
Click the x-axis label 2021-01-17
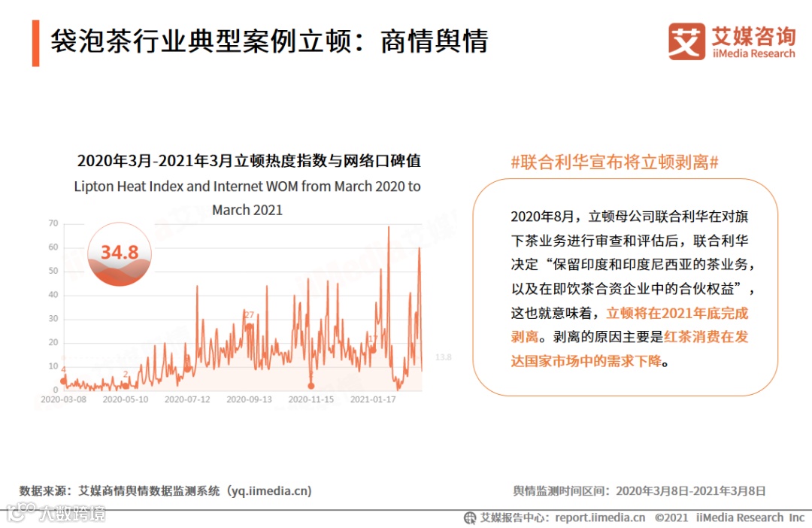click(373, 399)
